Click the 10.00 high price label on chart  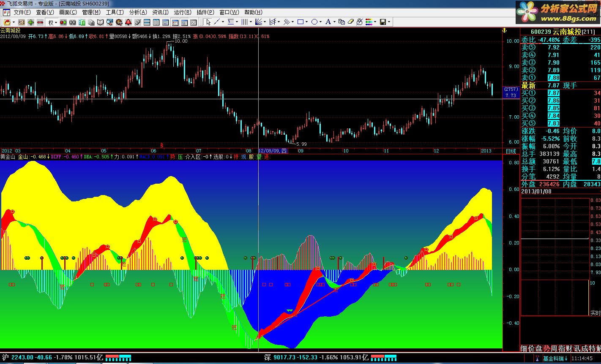point(181,41)
